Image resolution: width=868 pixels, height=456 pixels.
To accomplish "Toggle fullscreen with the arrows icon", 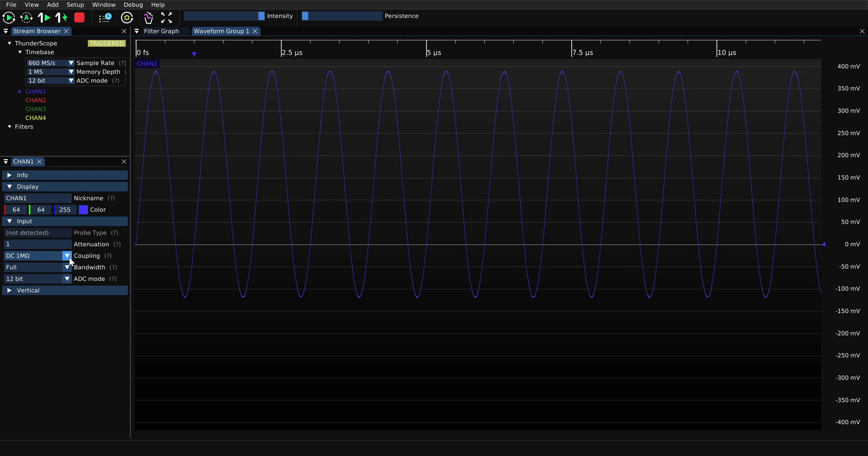I will pos(166,18).
